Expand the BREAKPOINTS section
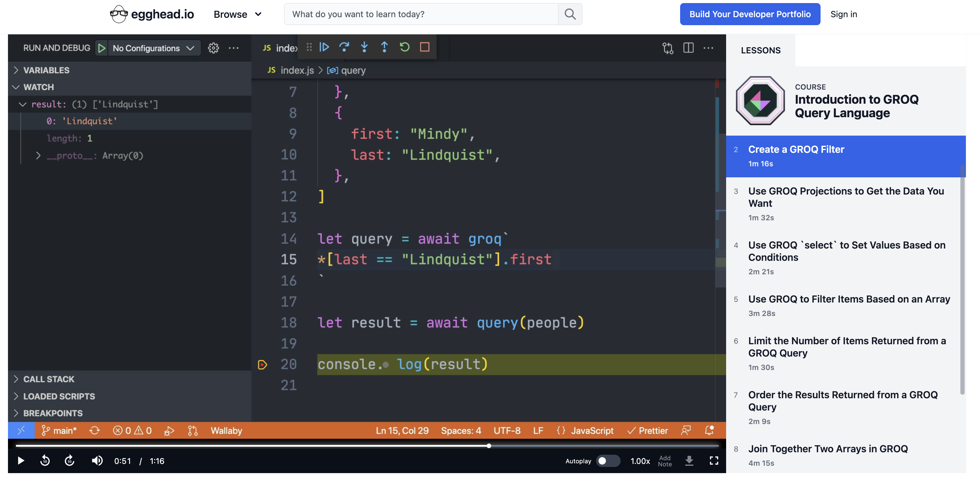Screen dimensions: 980x486 coord(129,413)
